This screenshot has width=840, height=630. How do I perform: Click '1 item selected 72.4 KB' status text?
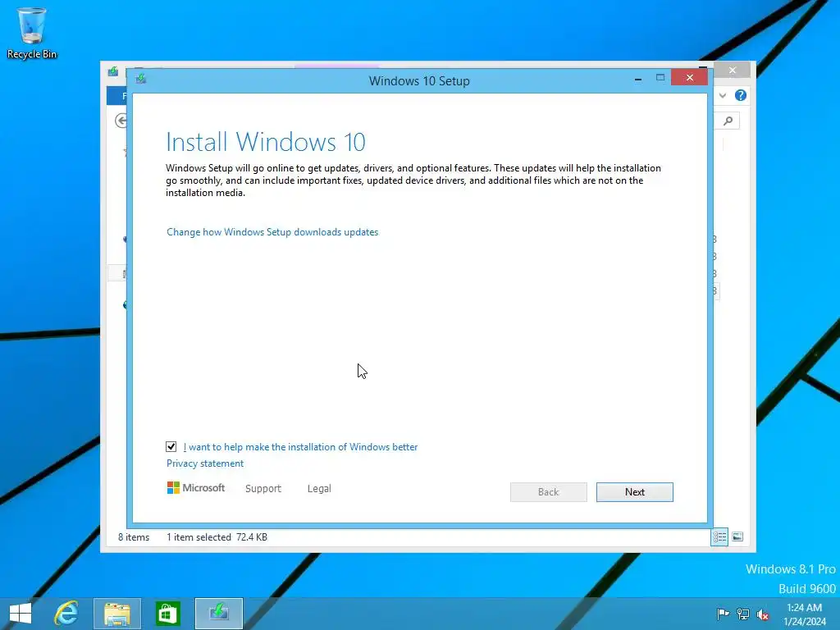(x=217, y=536)
